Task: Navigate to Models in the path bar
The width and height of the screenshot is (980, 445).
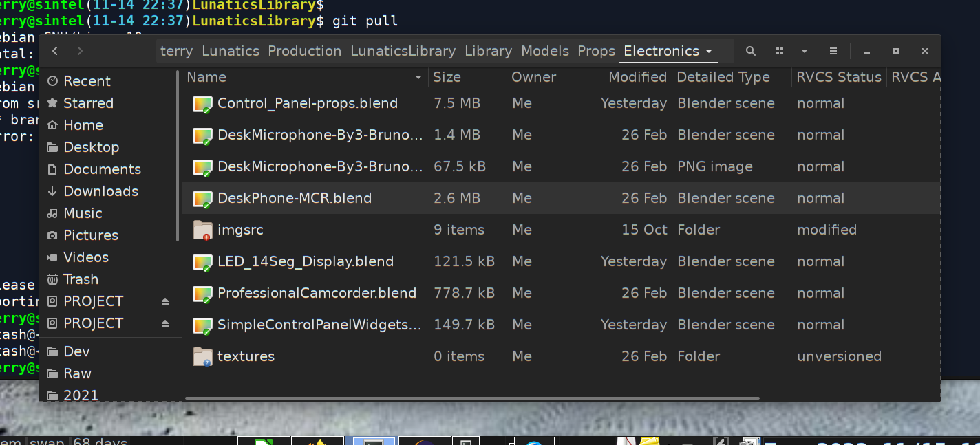Action: (x=545, y=51)
